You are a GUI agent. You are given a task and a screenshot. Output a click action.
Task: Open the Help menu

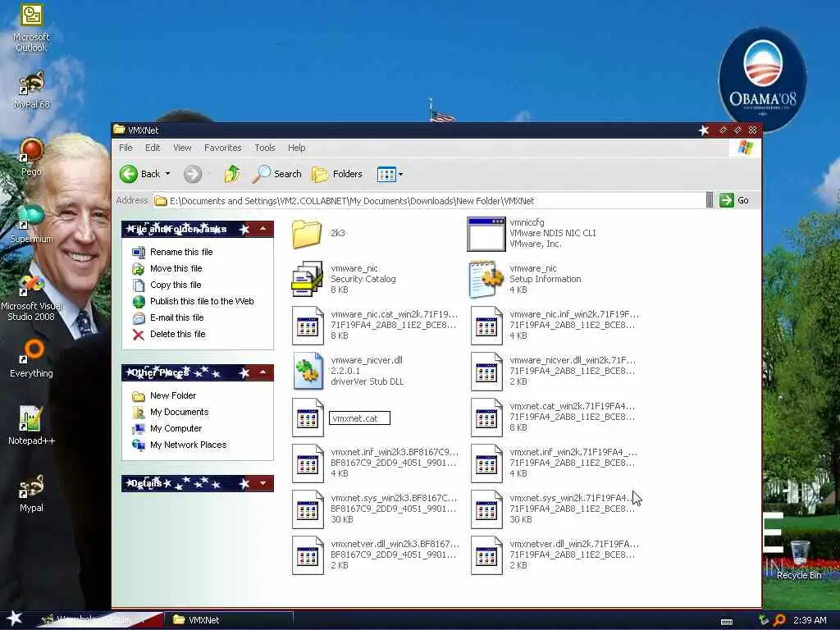tap(296, 148)
